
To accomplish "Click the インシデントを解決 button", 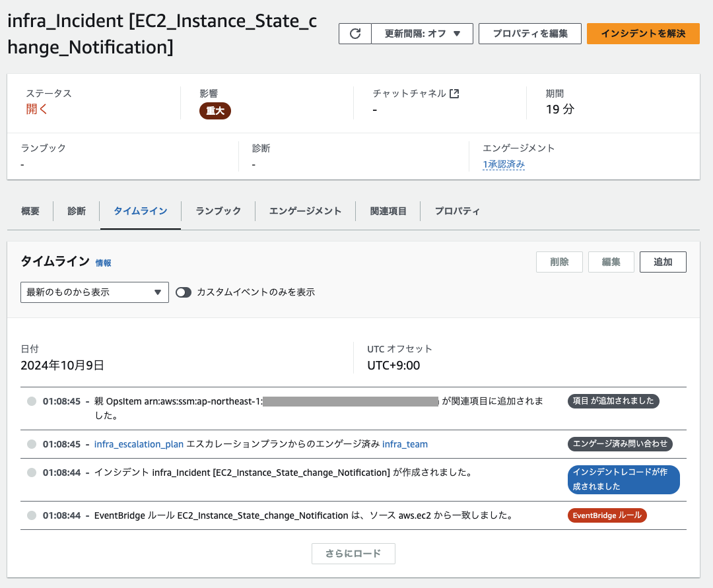I will point(643,34).
